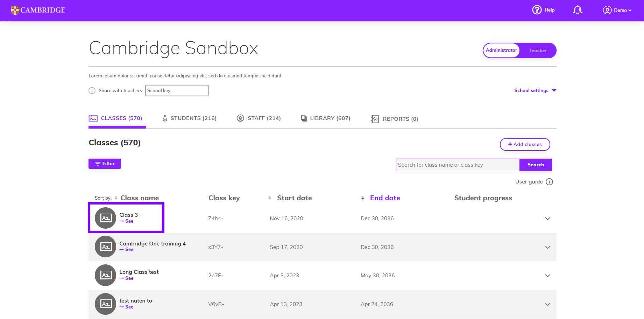The width and height of the screenshot is (644, 319).
Task: Click See link under Class 3
Action: coord(126,221)
